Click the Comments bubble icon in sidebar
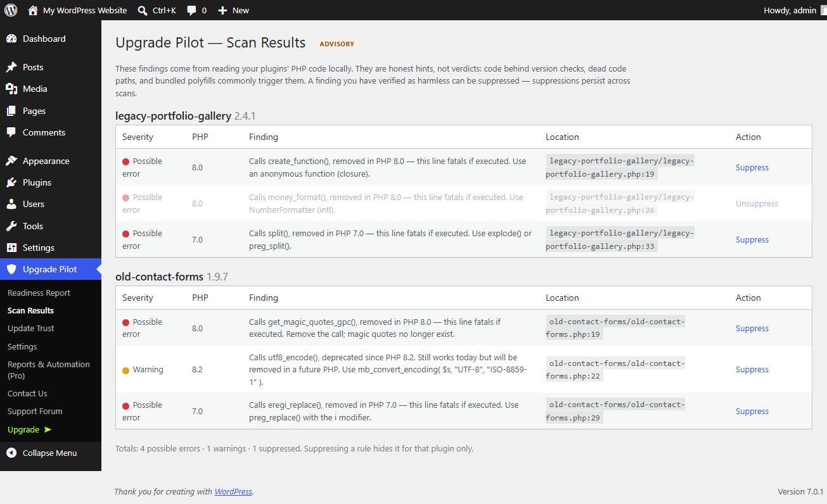Image resolution: width=827 pixels, height=504 pixels. tap(11, 132)
